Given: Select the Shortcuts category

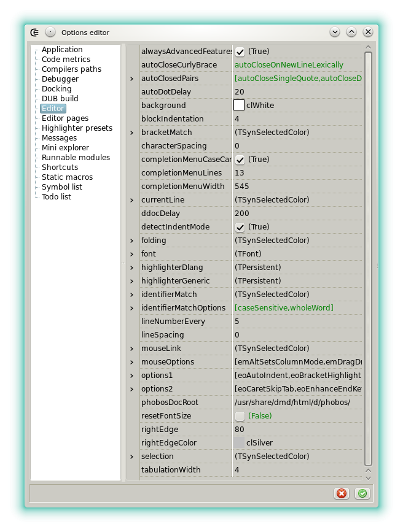Looking at the screenshot, I should click(60, 168).
